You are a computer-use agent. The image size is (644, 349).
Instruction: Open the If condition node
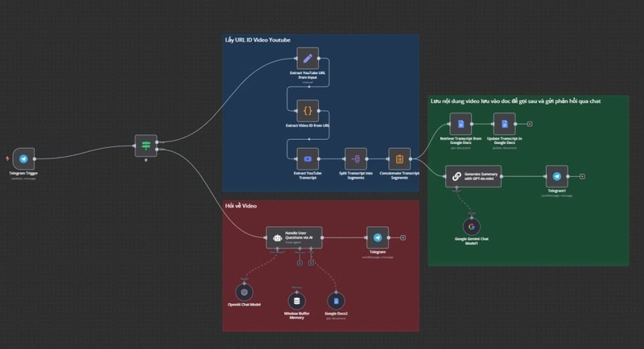[146, 146]
